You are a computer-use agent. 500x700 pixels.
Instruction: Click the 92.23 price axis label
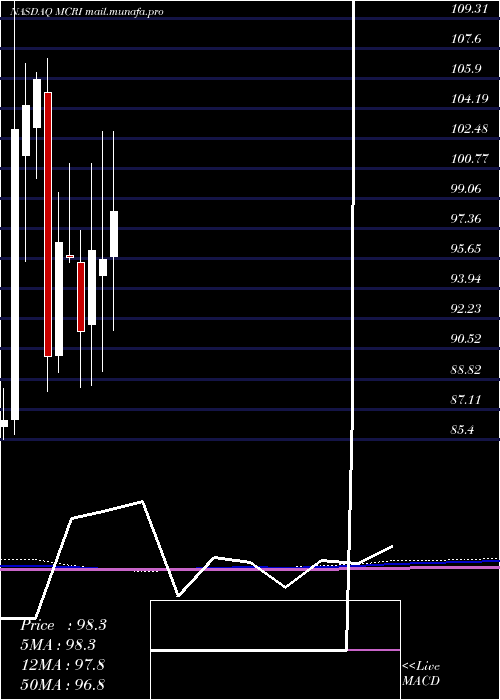[x=466, y=309]
